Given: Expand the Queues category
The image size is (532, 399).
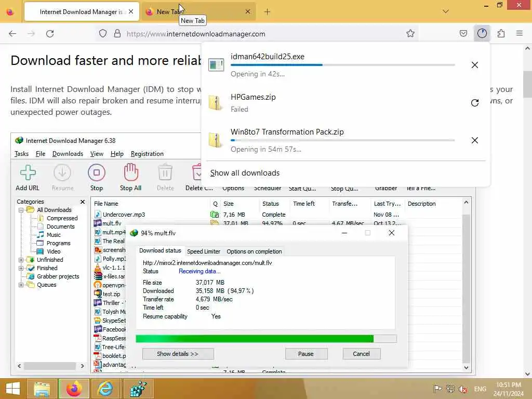Looking at the screenshot, I should coord(21,285).
